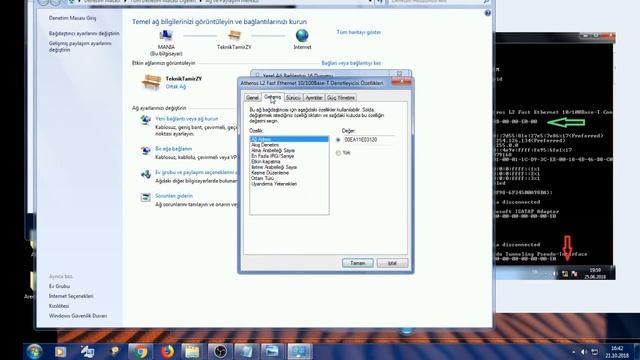The width and height of the screenshot is (640, 360).
Task: Open the file explorer taskbar icon
Action: coord(192,351)
